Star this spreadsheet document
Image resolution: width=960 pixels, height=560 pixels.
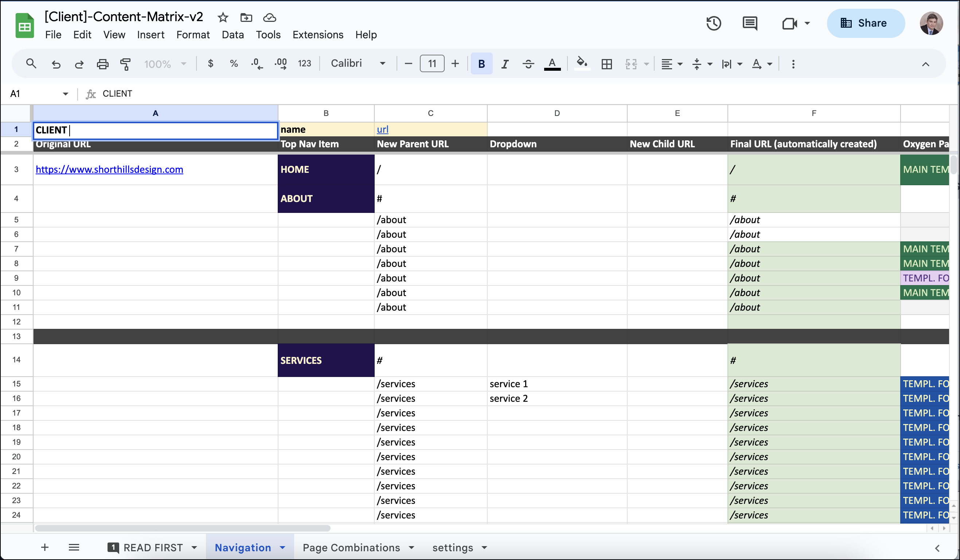point(223,17)
